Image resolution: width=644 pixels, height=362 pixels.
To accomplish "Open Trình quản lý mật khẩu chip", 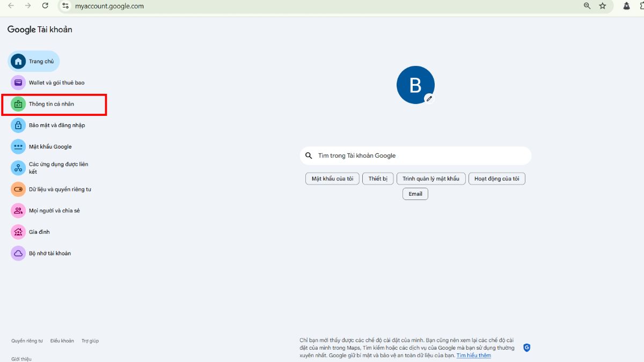I will (431, 179).
